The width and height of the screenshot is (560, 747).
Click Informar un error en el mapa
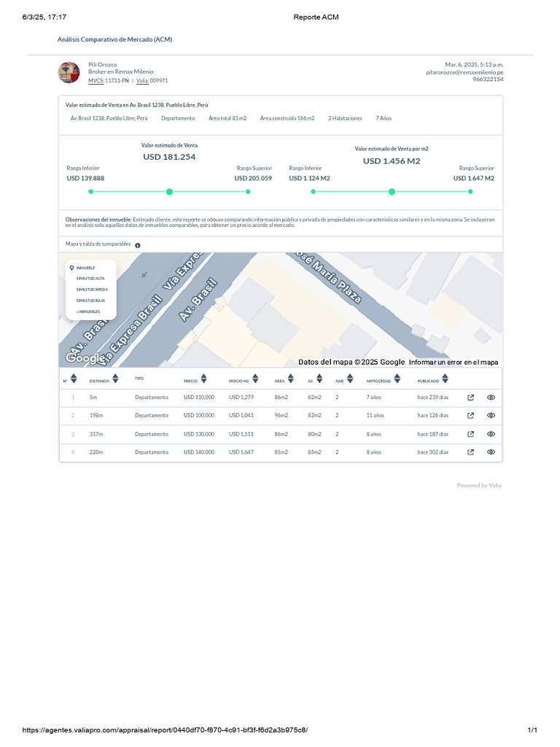click(454, 363)
